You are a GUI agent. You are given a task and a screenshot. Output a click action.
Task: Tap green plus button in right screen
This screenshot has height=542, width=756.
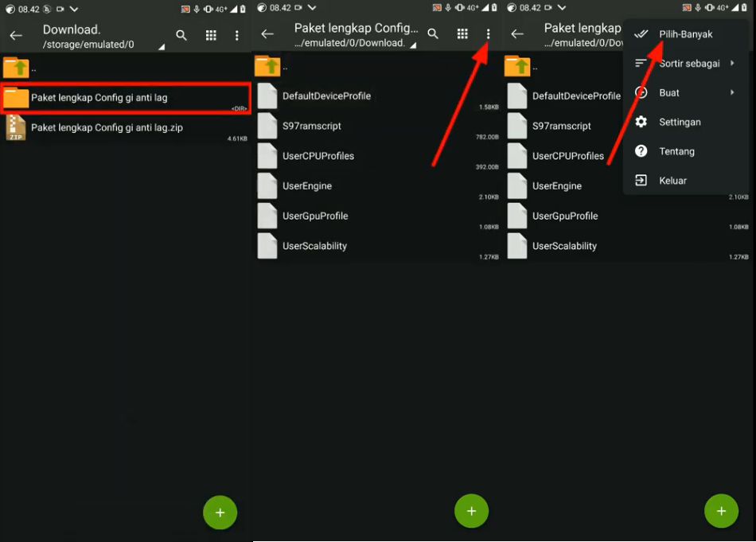coord(721,511)
